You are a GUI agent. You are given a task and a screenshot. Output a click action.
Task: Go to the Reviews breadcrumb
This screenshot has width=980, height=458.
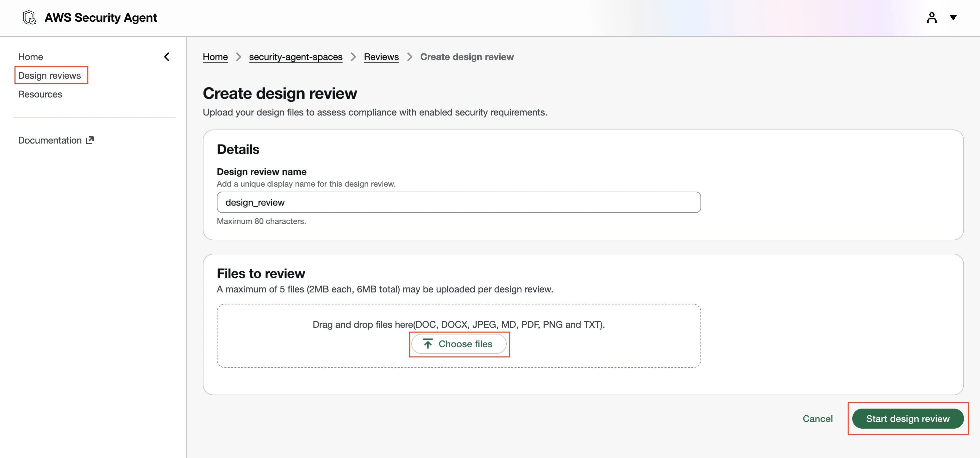coord(381,57)
